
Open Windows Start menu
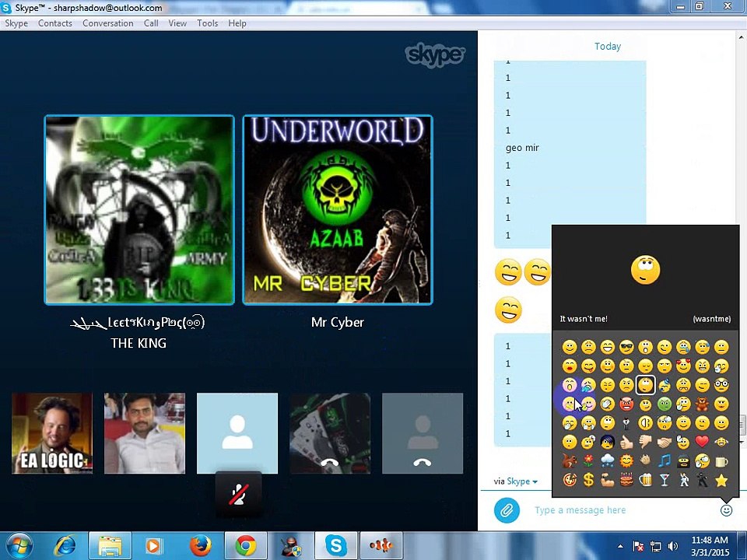coord(18,546)
